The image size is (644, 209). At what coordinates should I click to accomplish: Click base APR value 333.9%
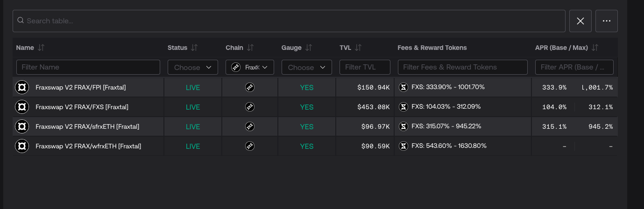coord(554,87)
